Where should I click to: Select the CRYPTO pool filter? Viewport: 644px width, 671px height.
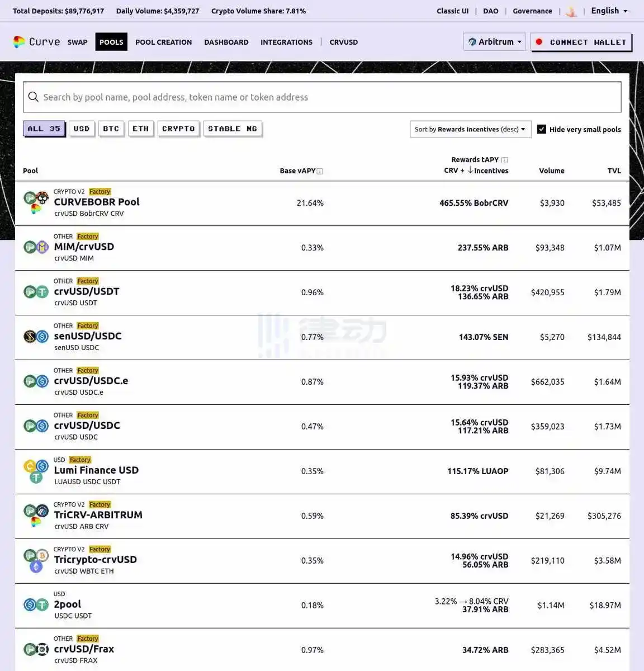coord(178,129)
